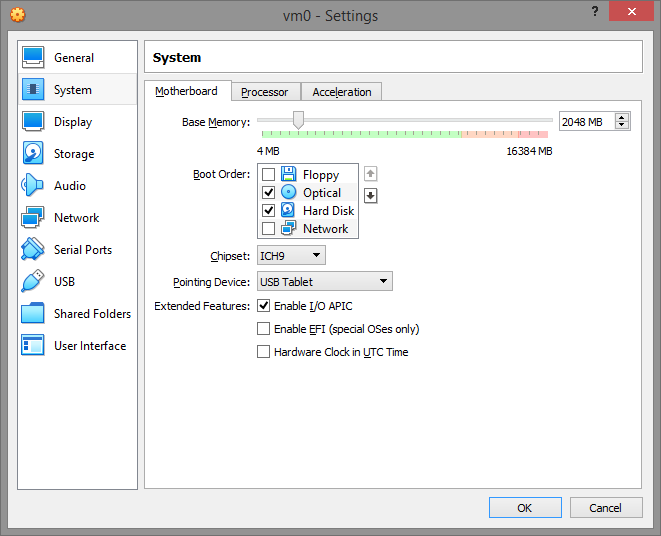Click the User Interface icon
Viewport: 661px width, 536px height.
[x=33, y=346]
